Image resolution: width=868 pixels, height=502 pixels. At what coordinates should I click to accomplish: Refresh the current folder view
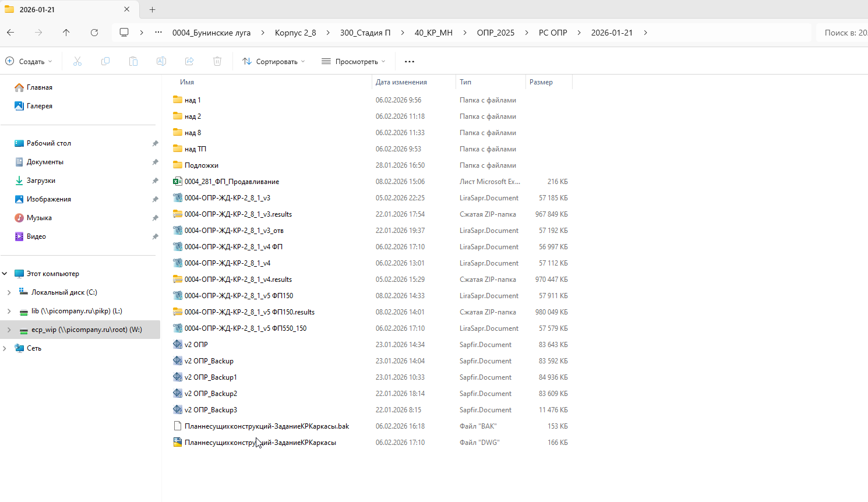click(94, 33)
